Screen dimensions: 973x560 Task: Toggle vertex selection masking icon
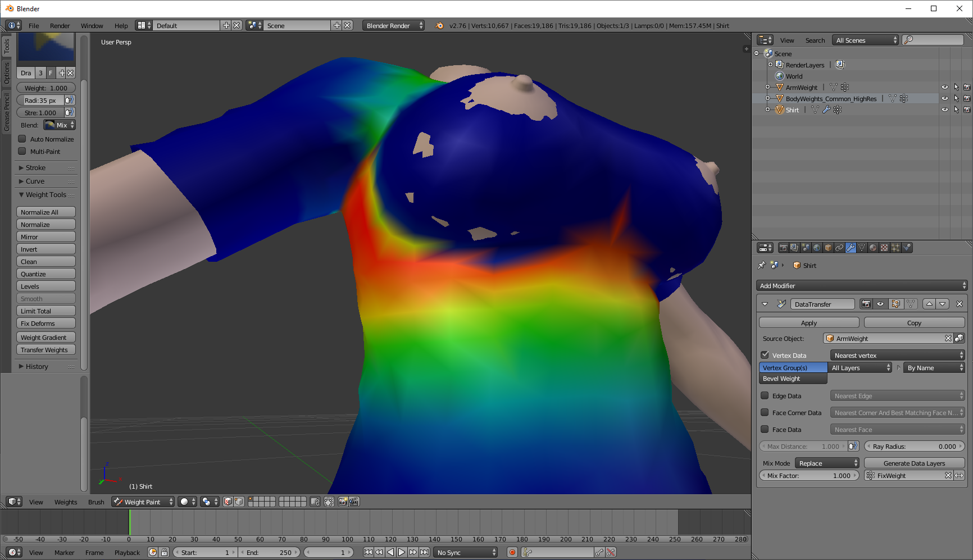coord(239,502)
